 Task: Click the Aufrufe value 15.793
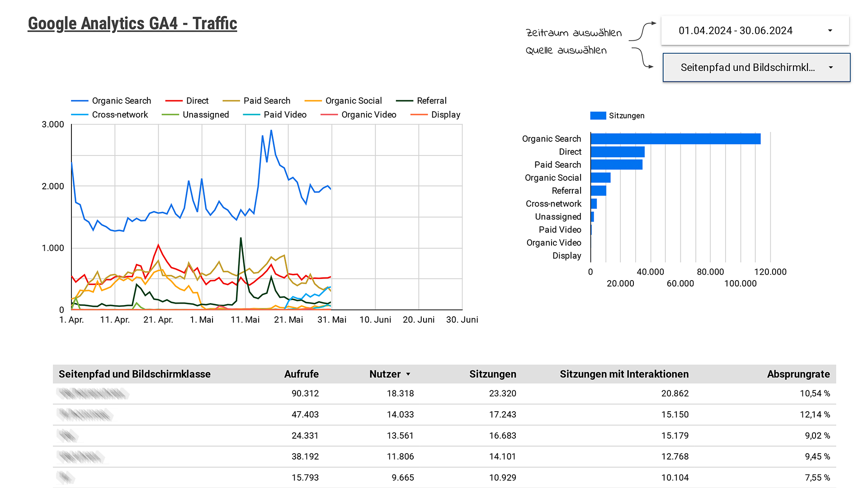click(305, 478)
